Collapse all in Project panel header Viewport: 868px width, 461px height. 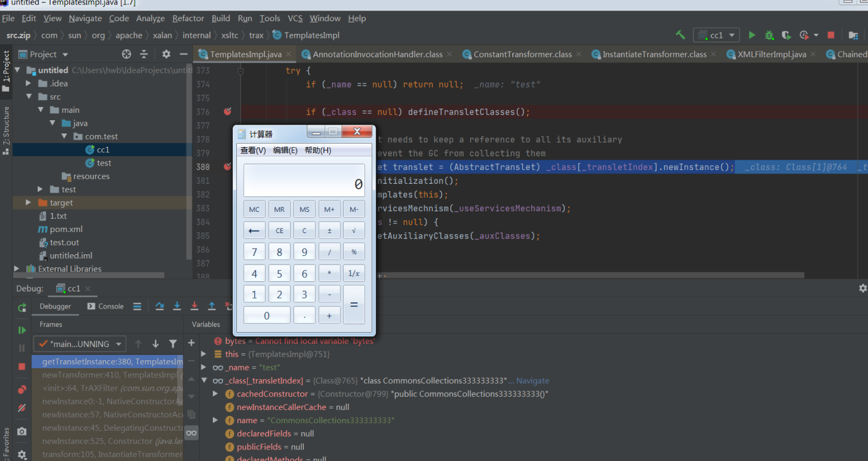point(144,54)
